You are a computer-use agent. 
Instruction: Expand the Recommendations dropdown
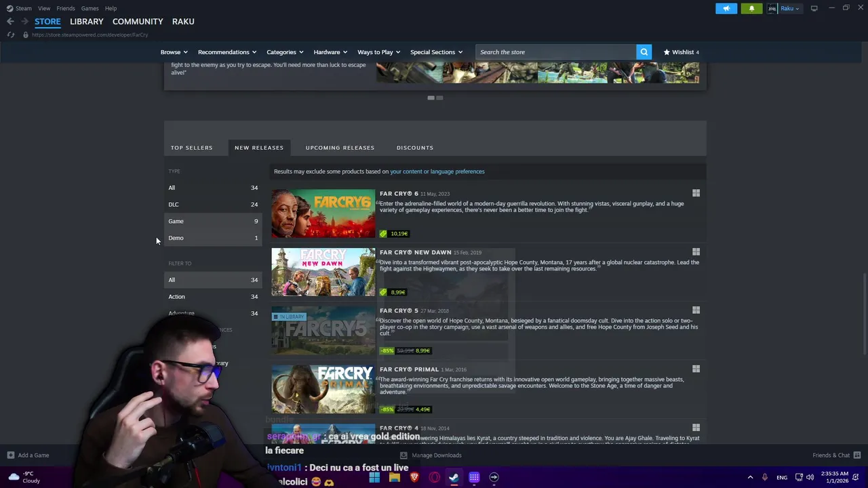click(227, 52)
